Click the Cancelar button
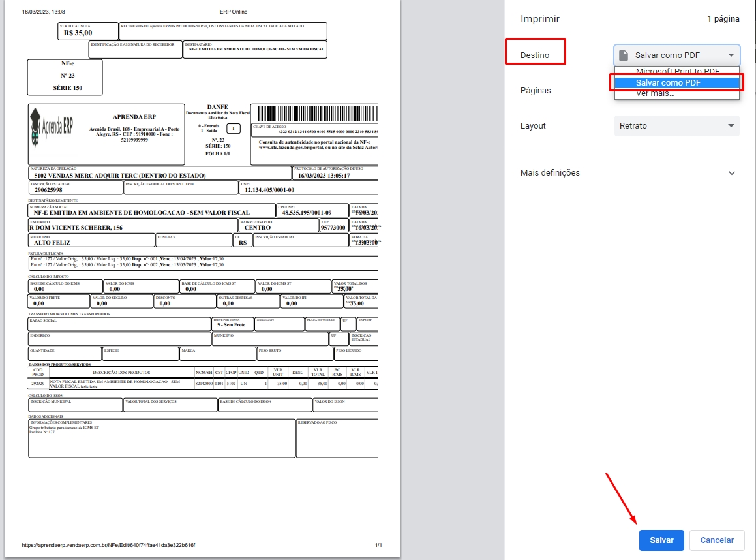 pos(716,540)
